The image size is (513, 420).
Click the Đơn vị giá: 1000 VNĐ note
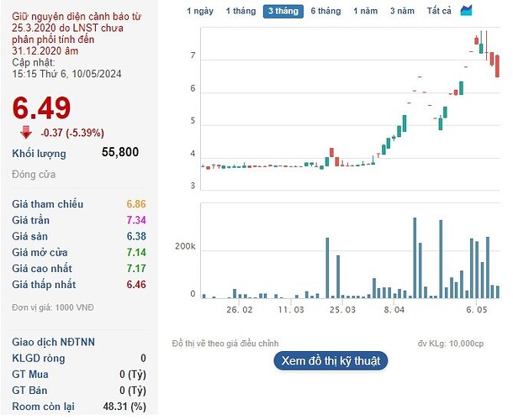53,307
